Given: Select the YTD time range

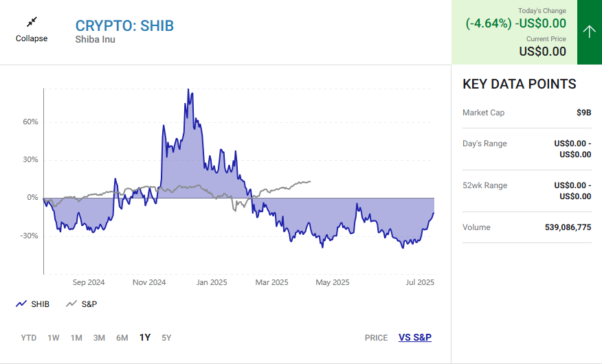Looking at the screenshot, I should pos(29,338).
